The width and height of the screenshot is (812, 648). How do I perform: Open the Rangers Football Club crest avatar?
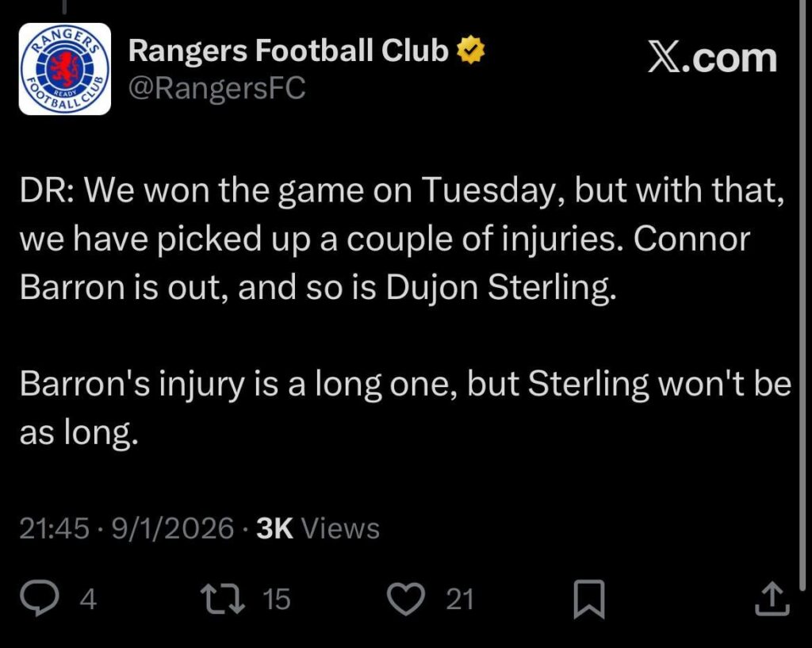(x=67, y=67)
